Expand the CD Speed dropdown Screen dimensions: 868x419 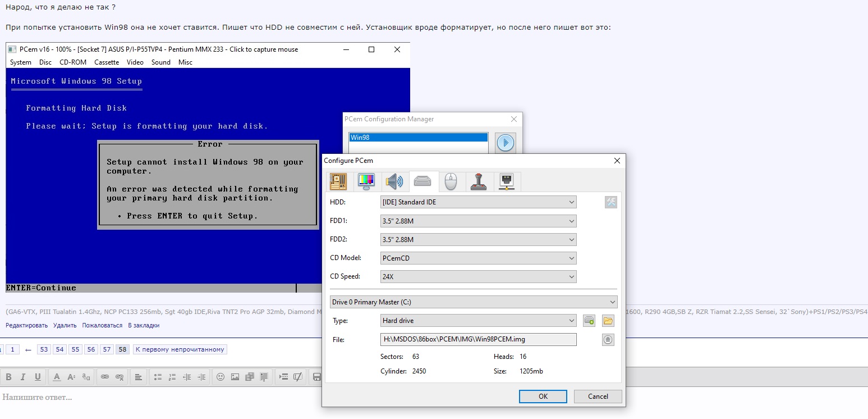(x=479, y=277)
